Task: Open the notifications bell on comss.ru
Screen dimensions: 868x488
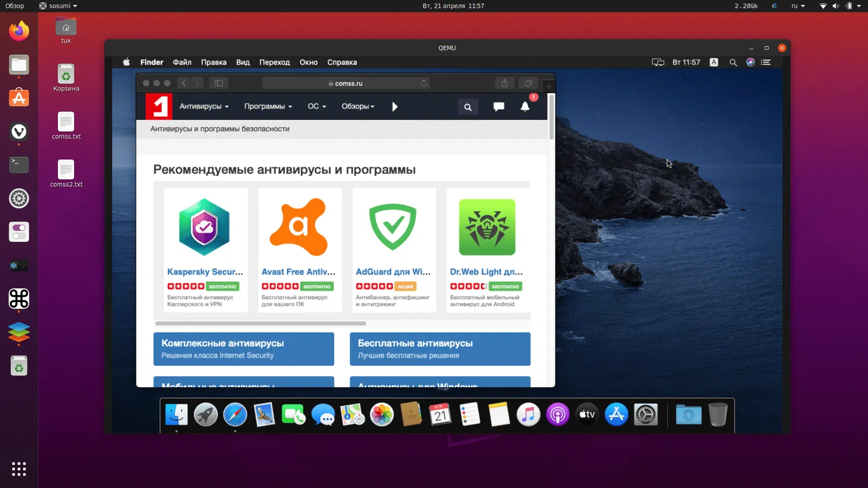Action: coord(525,107)
